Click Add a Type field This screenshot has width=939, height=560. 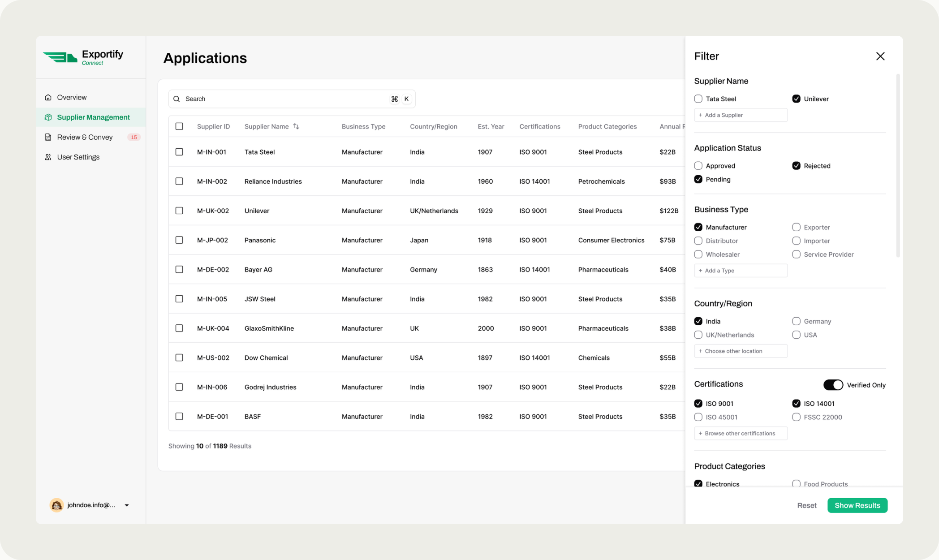pyautogui.click(x=741, y=271)
